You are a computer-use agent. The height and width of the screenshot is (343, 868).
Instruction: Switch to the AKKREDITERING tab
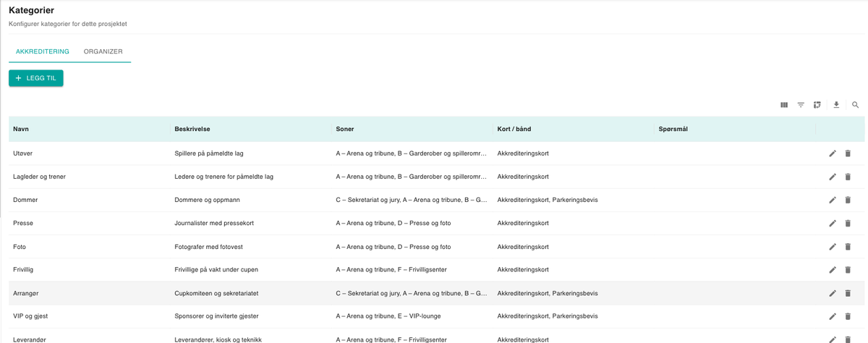43,52
